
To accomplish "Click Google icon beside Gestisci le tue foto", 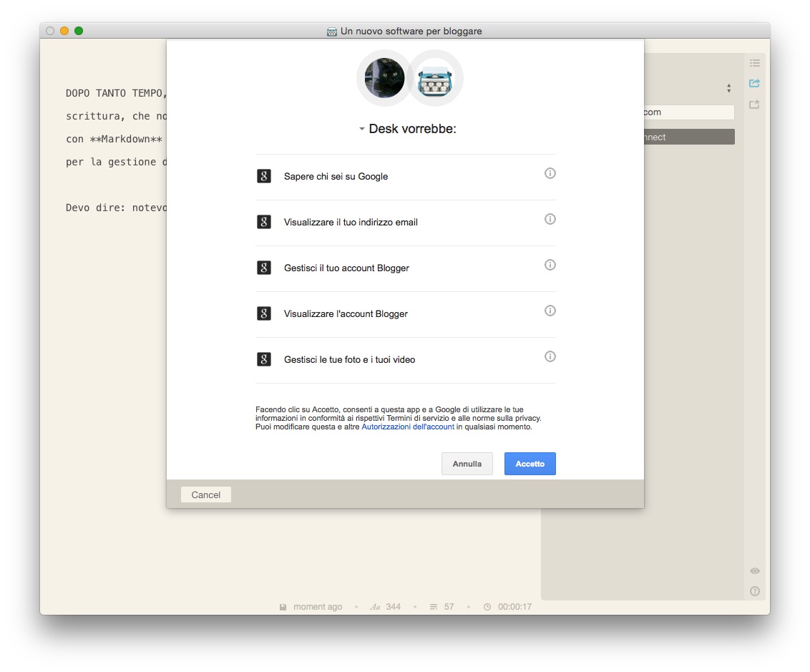I will pos(264,359).
